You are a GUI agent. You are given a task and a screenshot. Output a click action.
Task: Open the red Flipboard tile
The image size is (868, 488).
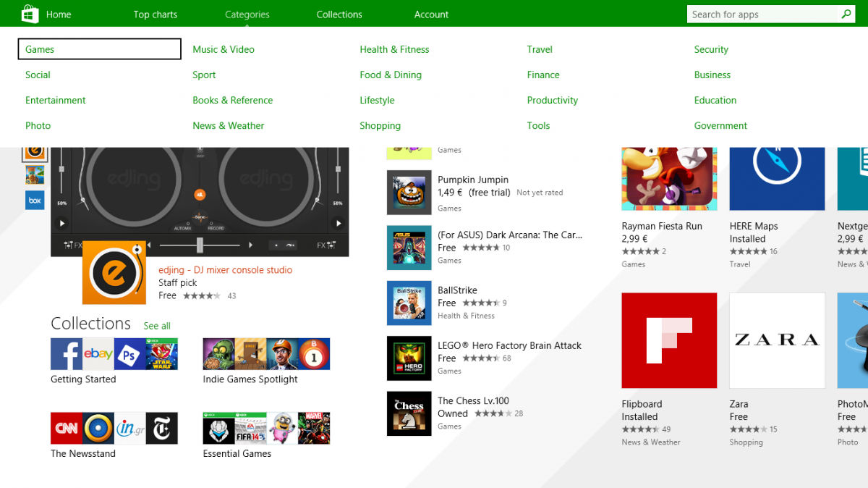click(669, 340)
